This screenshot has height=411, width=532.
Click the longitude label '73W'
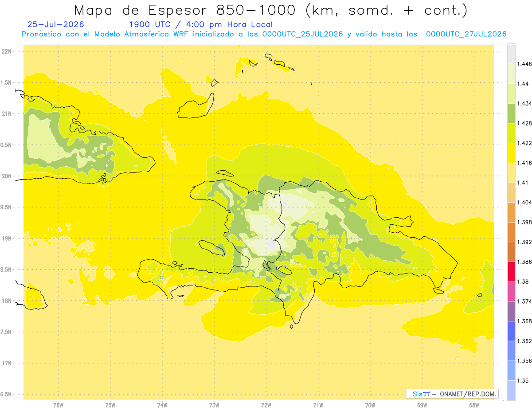click(x=214, y=405)
